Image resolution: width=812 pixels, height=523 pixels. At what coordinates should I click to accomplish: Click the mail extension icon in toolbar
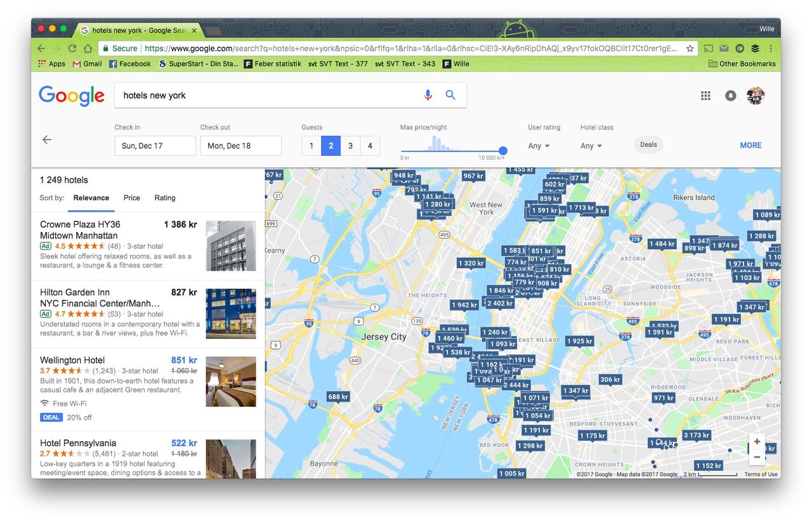coord(724,48)
